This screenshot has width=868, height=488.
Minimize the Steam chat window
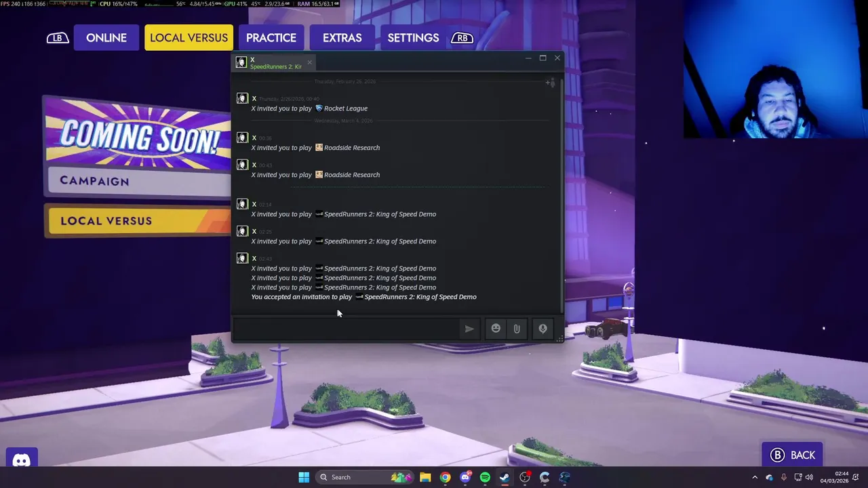(x=528, y=58)
